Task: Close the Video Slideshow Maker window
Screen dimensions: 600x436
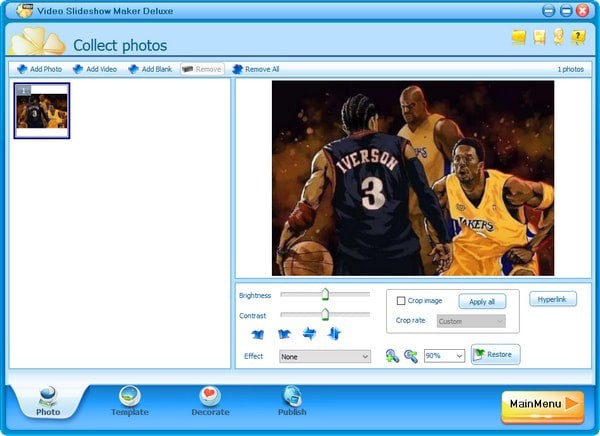Action: [x=582, y=11]
